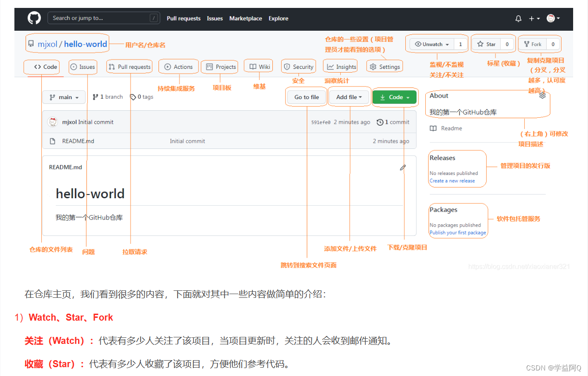Open the Releases heading link
This screenshot has width=588, height=376.
(x=442, y=158)
